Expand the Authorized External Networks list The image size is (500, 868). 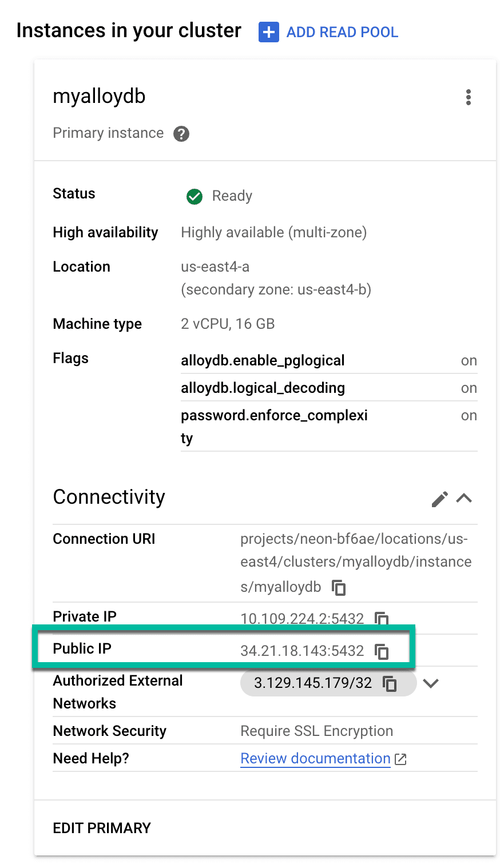tap(431, 683)
